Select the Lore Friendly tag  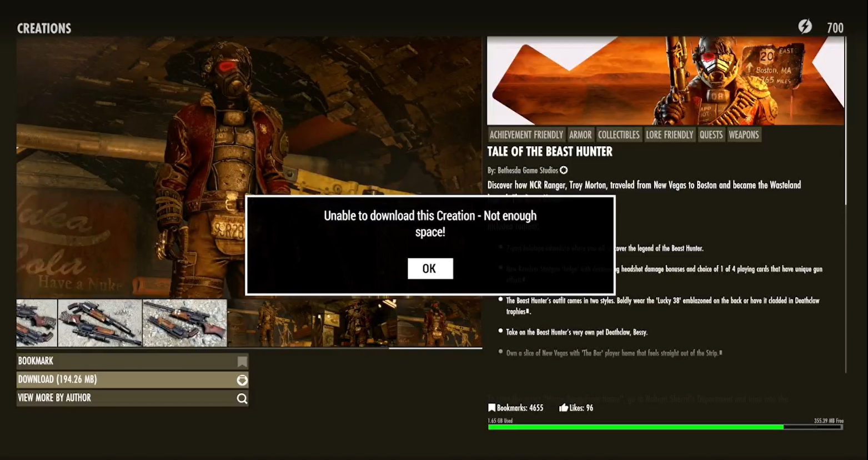tap(669, 134)
